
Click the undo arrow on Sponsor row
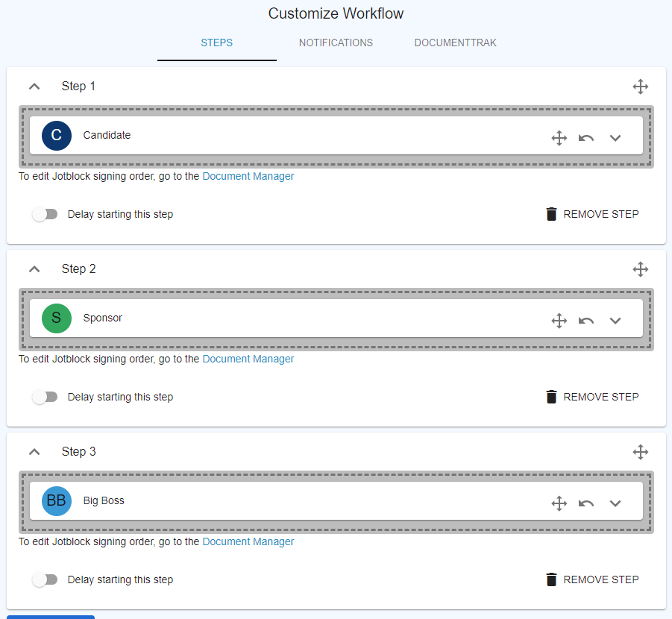tap(586, 321)
